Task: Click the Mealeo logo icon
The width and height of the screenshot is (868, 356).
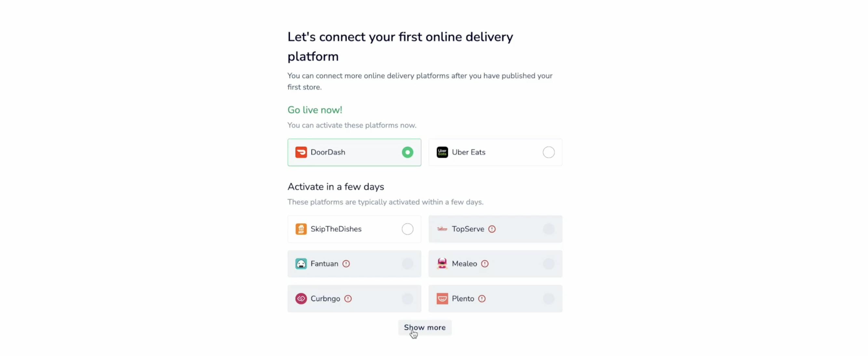Action: (442, 264)
